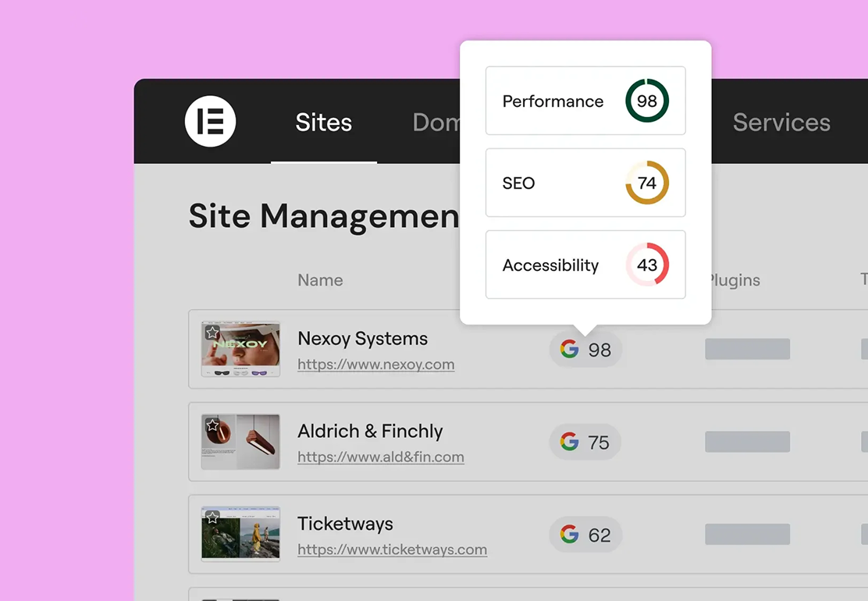
Task: Click the Ticketways score pill 62
Action: click(585, 534)
